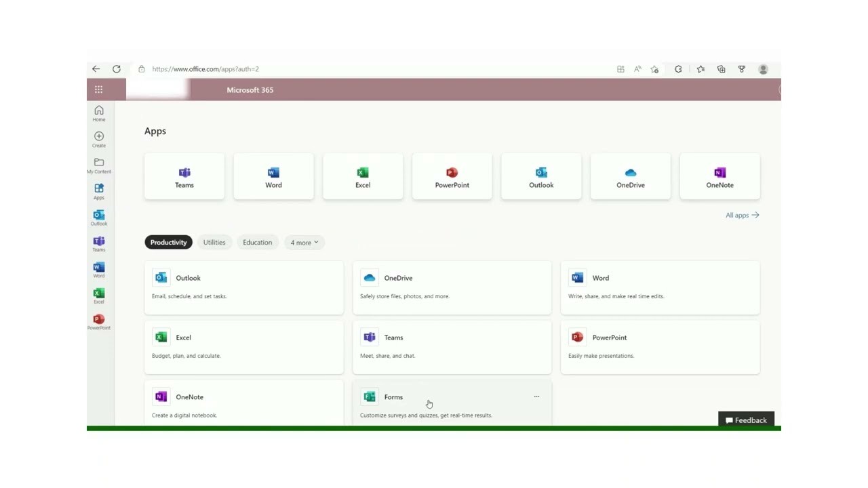Launch Teams from the top app tiles
868x488 pixels.
tap(184, 177)
